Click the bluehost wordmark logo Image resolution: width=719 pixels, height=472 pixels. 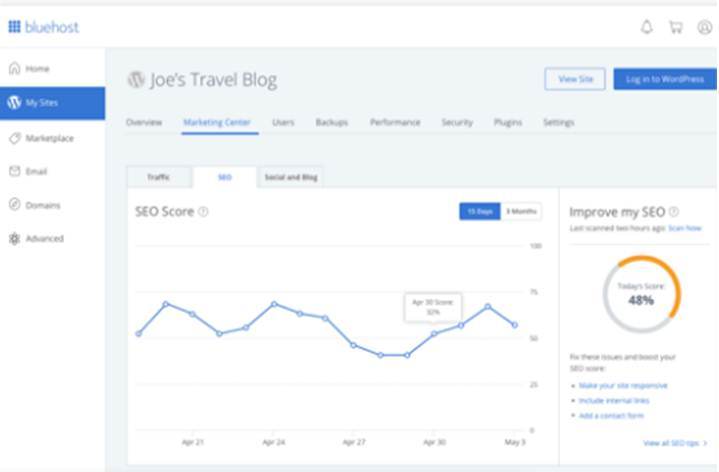(51, 27)
